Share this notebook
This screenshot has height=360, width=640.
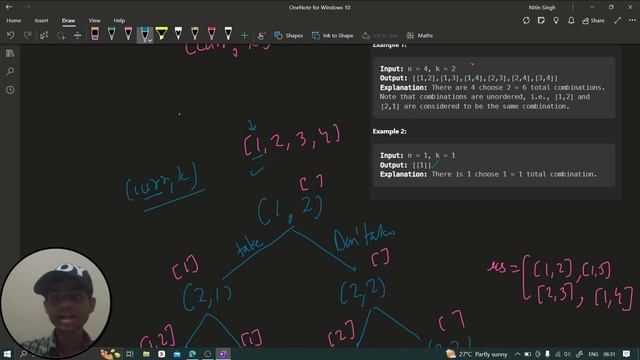pos(593,20)
